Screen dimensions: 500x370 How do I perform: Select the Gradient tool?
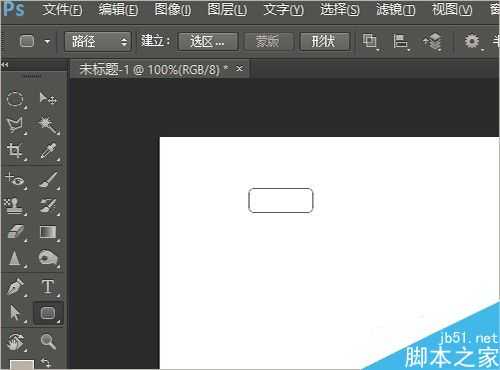point(48,232)
